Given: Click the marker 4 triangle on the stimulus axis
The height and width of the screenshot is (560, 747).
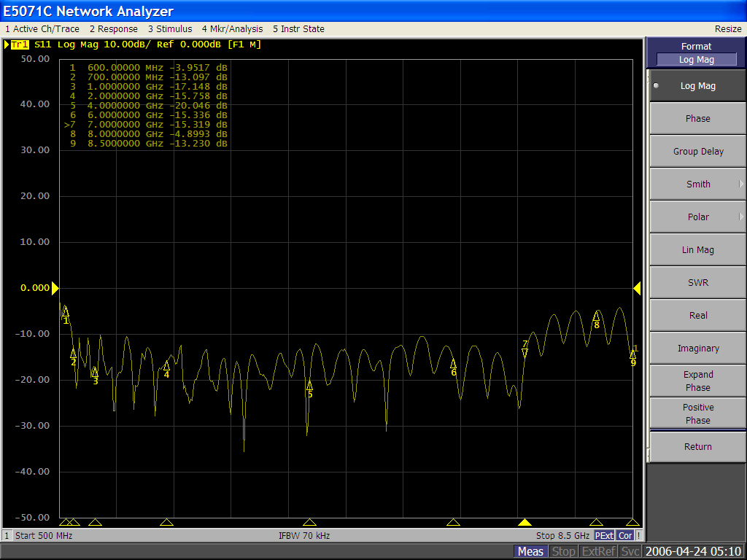Looking at the screenshot, I should (x=167, y=522).
